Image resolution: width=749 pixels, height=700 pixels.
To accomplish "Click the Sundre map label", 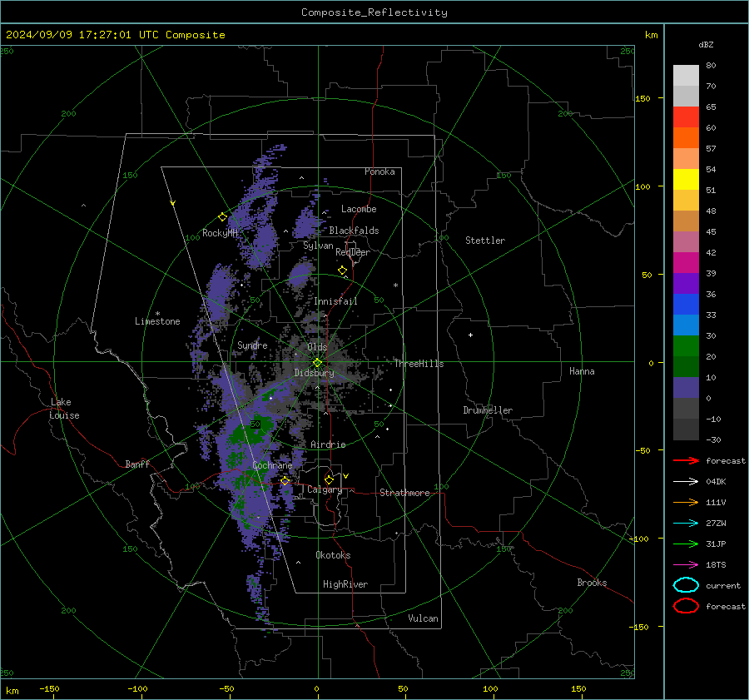I will (x=252, y=345).
